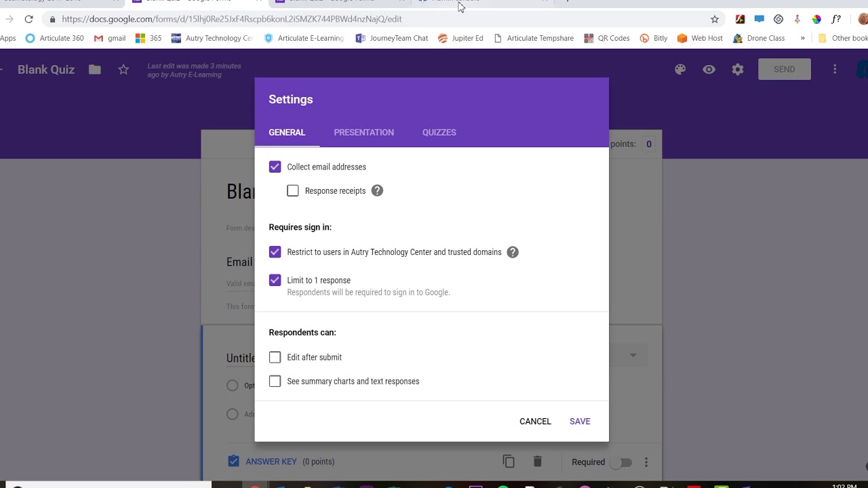Enable the Response receipts checkbox
The image size is (868, 488).
(x=293, y=191)
